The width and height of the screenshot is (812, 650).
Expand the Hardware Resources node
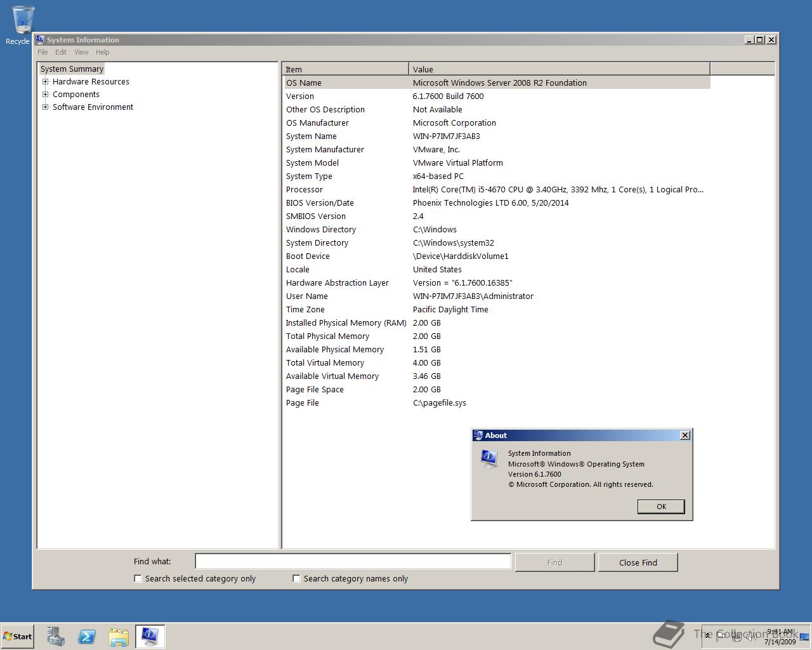pos(46,81)
